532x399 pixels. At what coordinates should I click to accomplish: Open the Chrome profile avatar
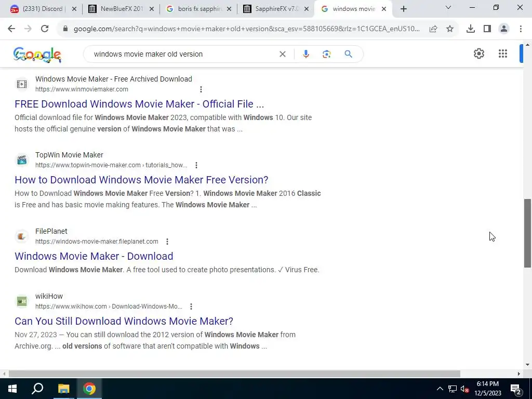[x=504, y=29]
